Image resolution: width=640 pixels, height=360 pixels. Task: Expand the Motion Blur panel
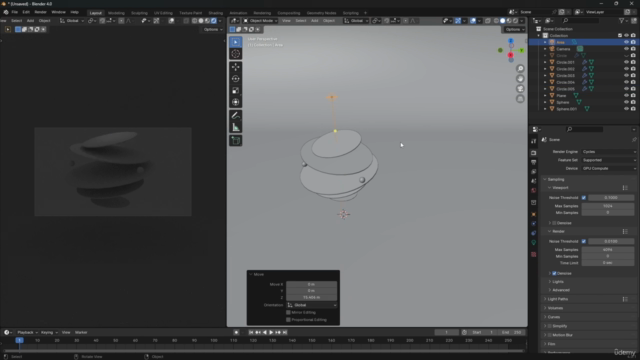[545, 335]
